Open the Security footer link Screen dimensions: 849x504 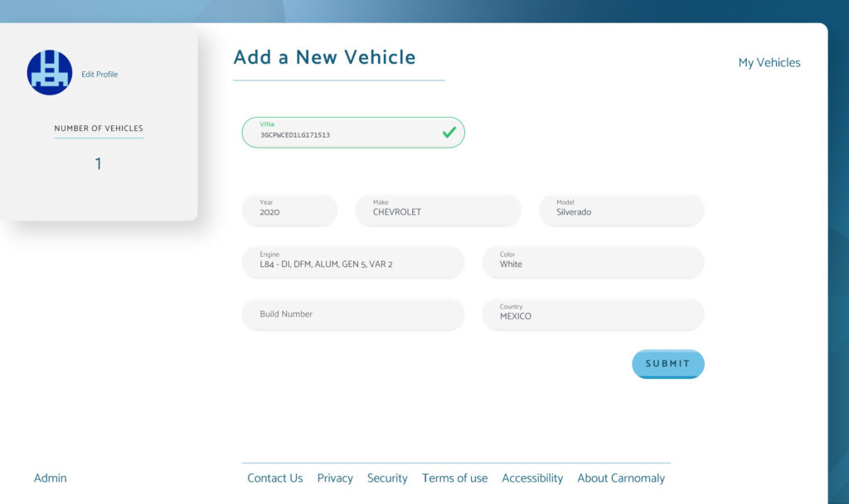387,478
